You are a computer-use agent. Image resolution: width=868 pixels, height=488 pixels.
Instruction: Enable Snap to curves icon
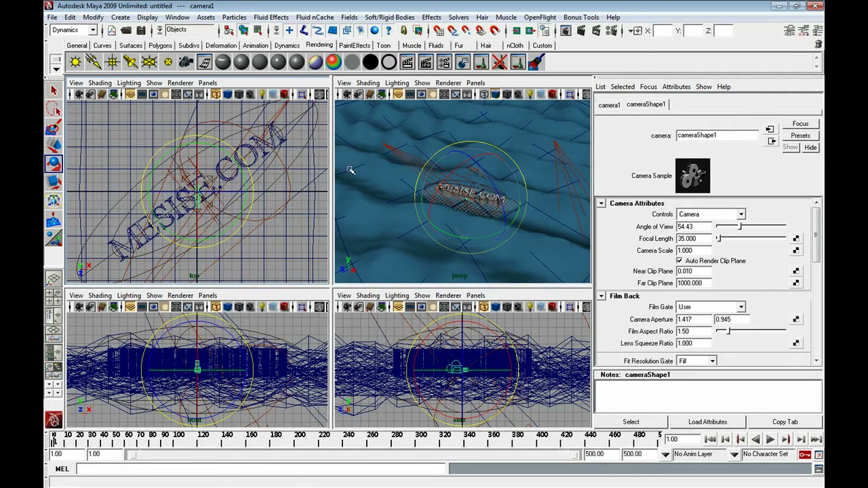coord(452,30)
